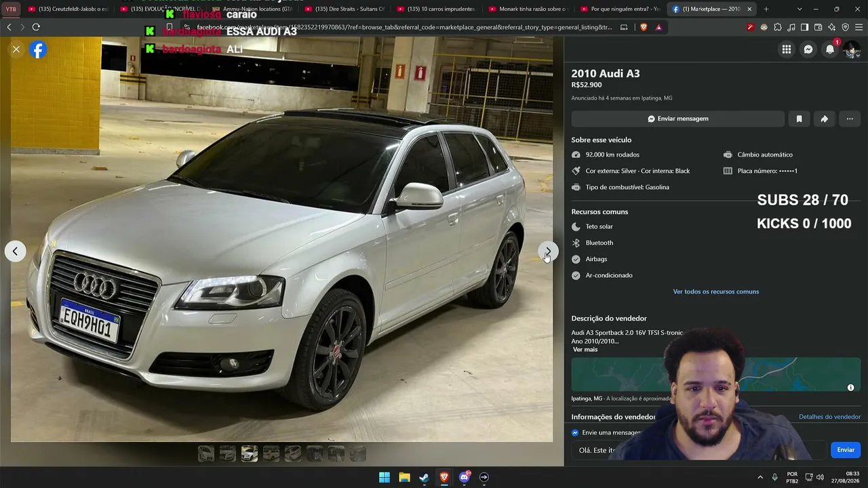This screenshot has height=488, width=868.
Task: Close the Marketplace tab
Action: (749, 9)
